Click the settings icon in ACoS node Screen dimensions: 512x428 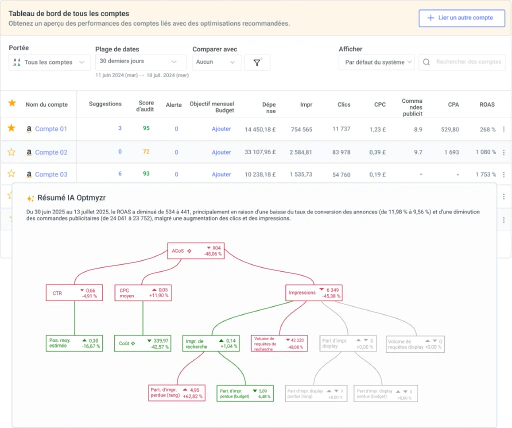tap(189, 251)
